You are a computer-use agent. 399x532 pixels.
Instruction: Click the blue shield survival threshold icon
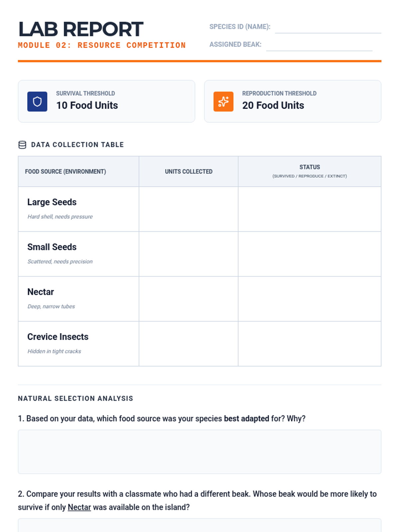tap(37, 101)
